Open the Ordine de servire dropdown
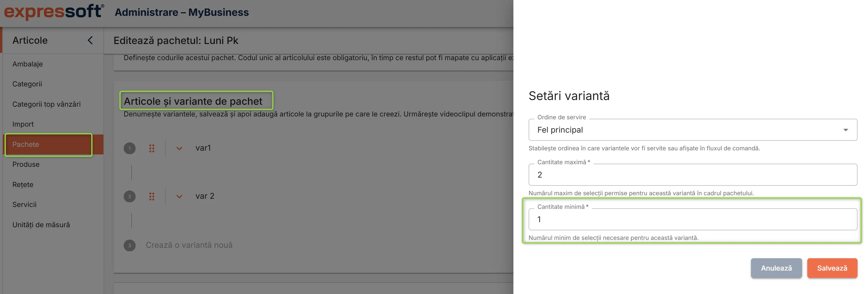 click(693, 130)
